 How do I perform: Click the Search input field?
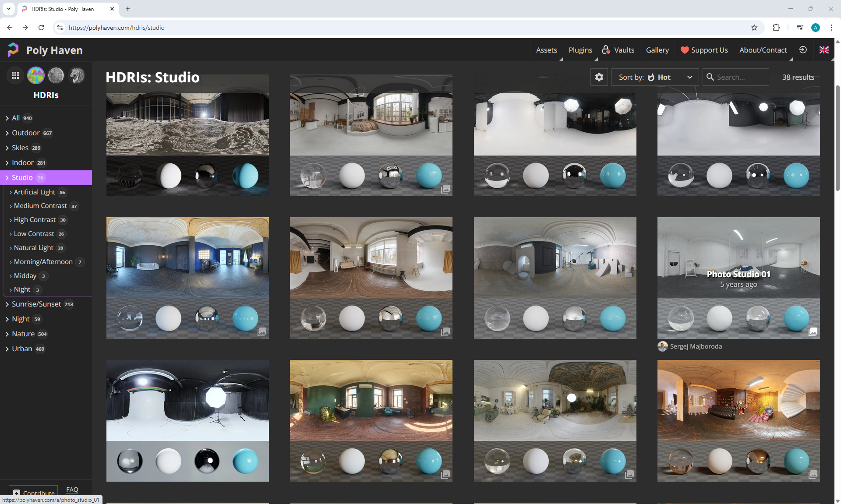pos(740,77)
